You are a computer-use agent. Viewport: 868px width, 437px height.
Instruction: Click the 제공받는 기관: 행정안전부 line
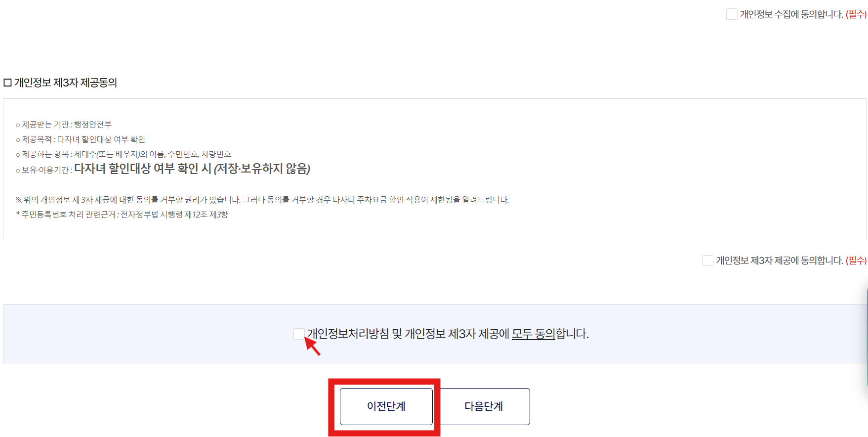64,125
